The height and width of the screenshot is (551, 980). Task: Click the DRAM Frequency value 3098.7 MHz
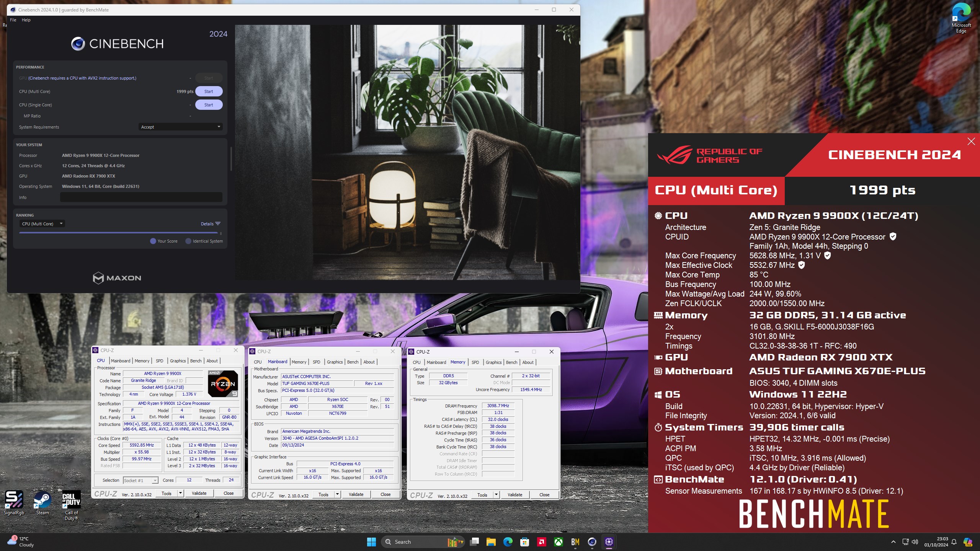(x=498, y=406)
